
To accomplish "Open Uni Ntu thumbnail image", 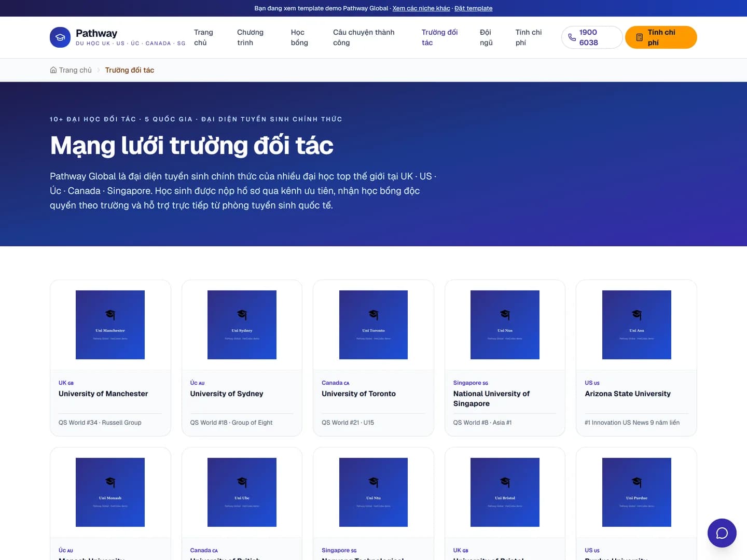I will point(374,492).
